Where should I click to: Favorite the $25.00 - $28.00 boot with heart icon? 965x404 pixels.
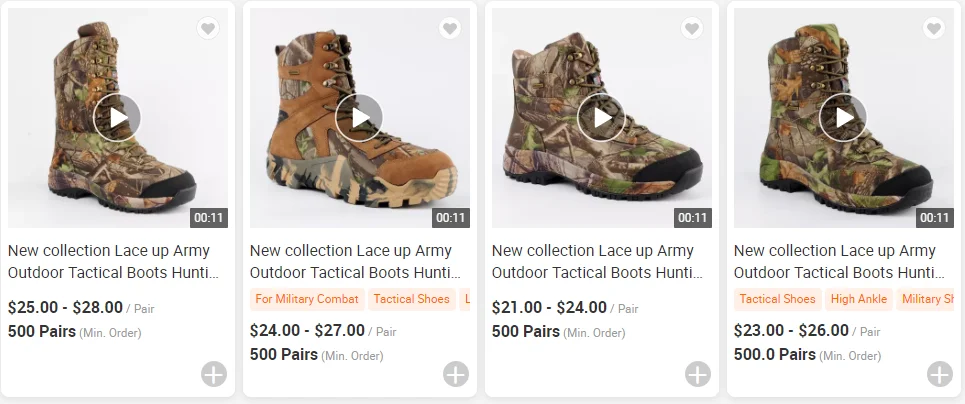pyautogui.click(x=207, y=29)
